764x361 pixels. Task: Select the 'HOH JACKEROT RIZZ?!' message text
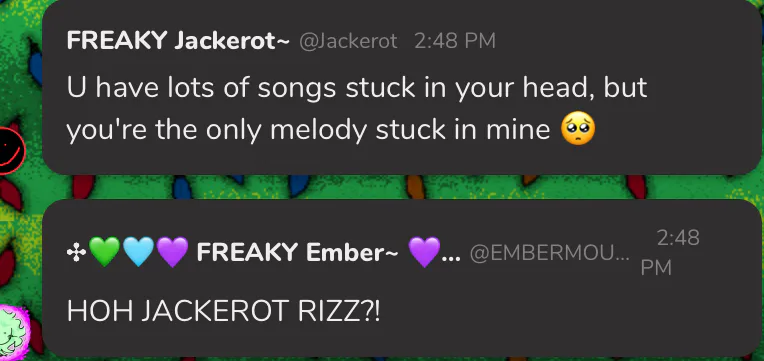pyautogui.click(x=223, y=311)
